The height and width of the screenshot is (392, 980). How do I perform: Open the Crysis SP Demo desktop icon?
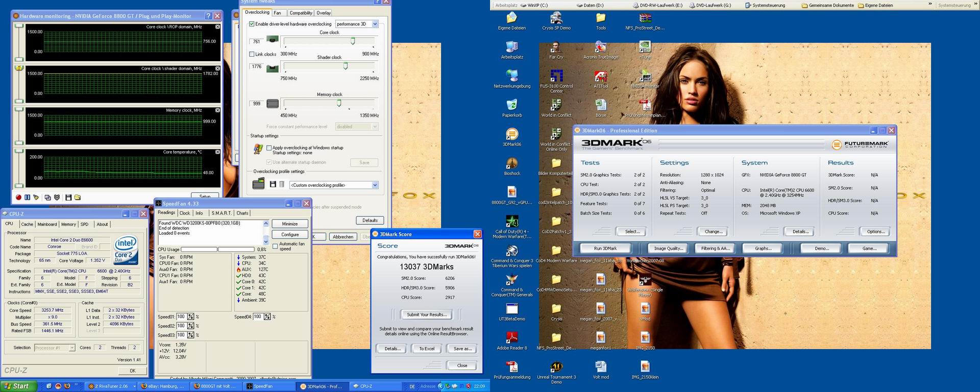click(x=556, y=21)
